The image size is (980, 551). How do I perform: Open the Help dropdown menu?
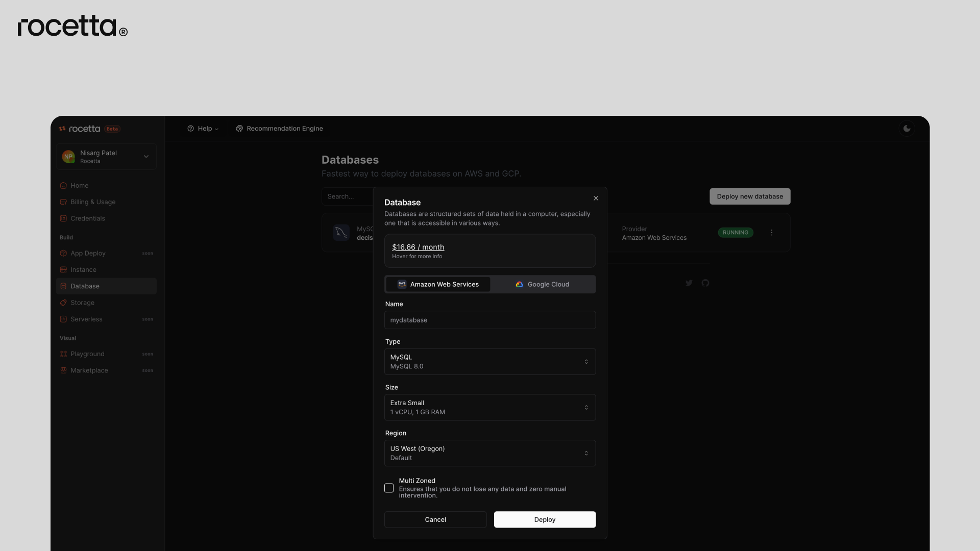203,129
